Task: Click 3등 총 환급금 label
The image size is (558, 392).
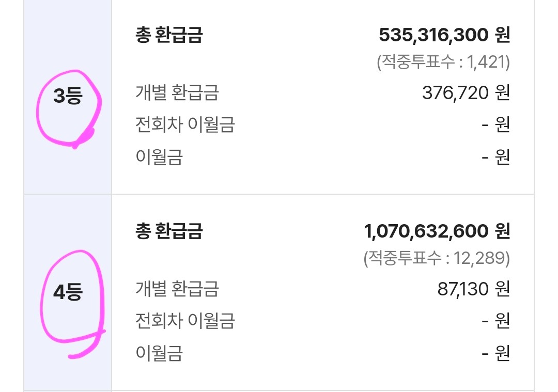Action: coord(169,35)
